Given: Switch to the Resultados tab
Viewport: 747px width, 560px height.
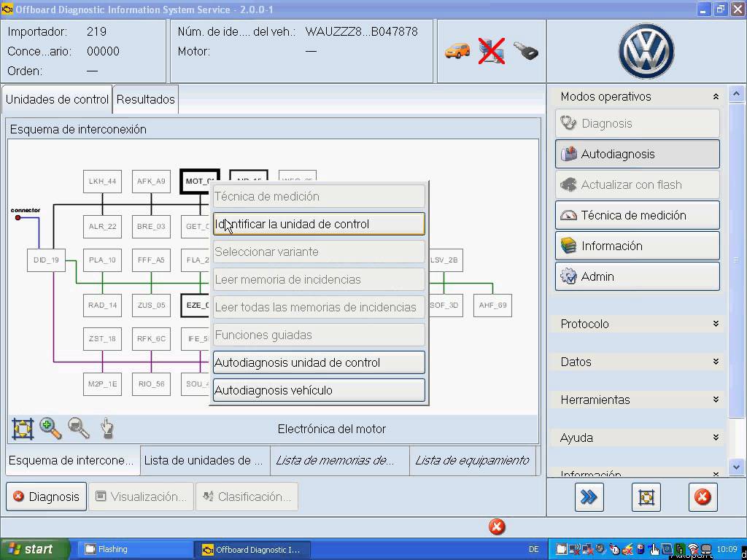Looking at the screenshot, I should pyautogui.click(x=145, y=99).
